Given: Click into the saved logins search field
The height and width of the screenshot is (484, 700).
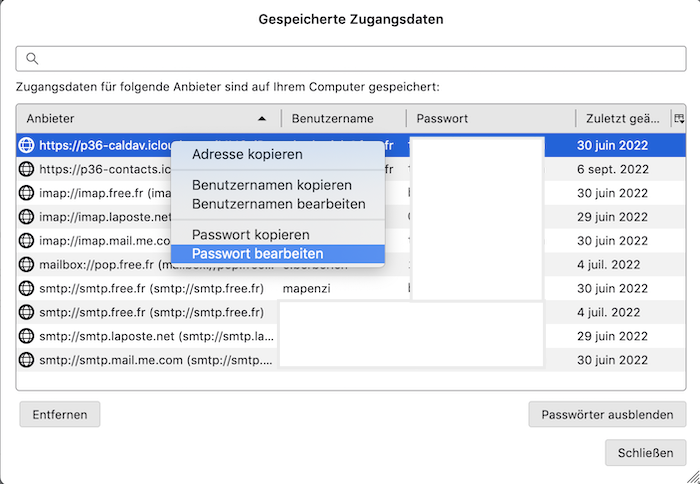Looking at the screenshot, I should click(351, 58).
